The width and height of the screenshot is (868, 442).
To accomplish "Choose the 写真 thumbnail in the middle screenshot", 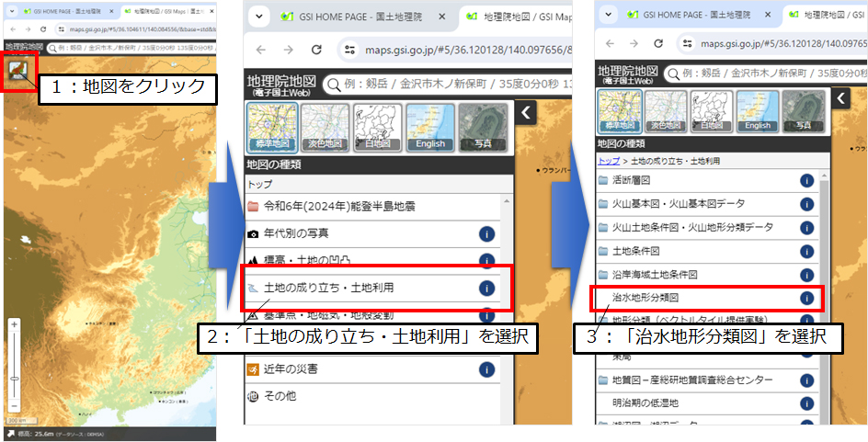I will [x=483, y=128].
